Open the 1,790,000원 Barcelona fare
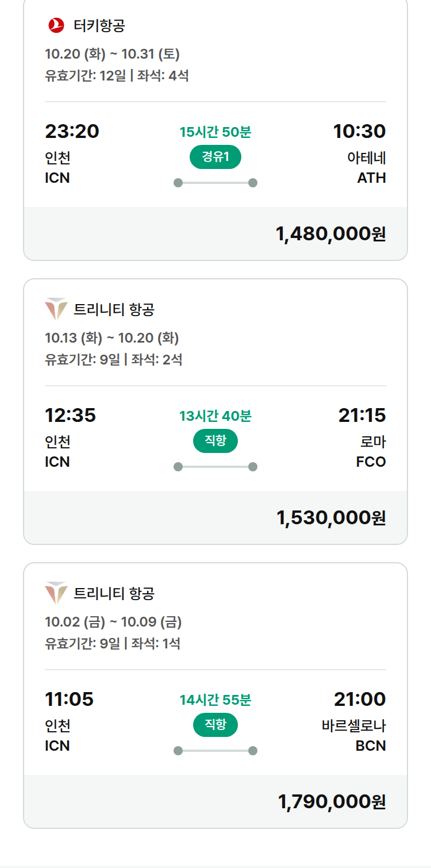This screenshot has height=868, width=431. (x=332, y=801)
